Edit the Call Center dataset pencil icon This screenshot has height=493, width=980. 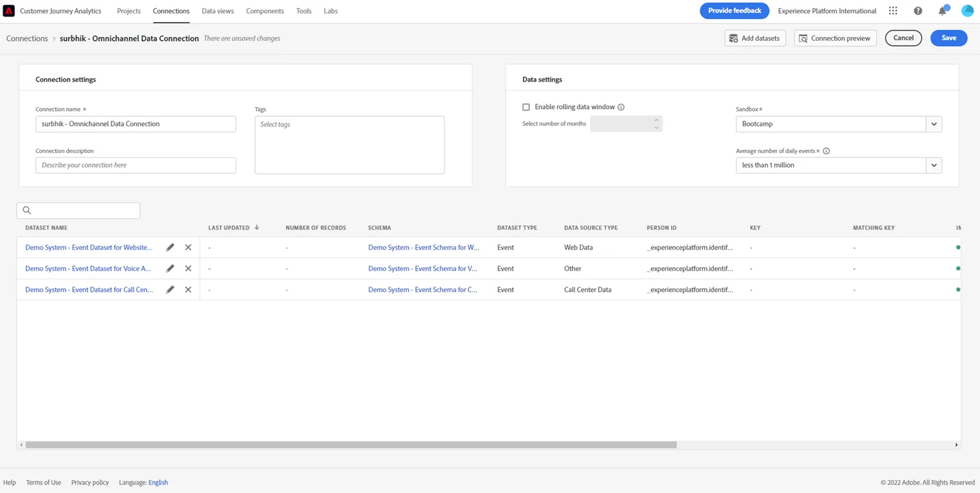(170, 290)
